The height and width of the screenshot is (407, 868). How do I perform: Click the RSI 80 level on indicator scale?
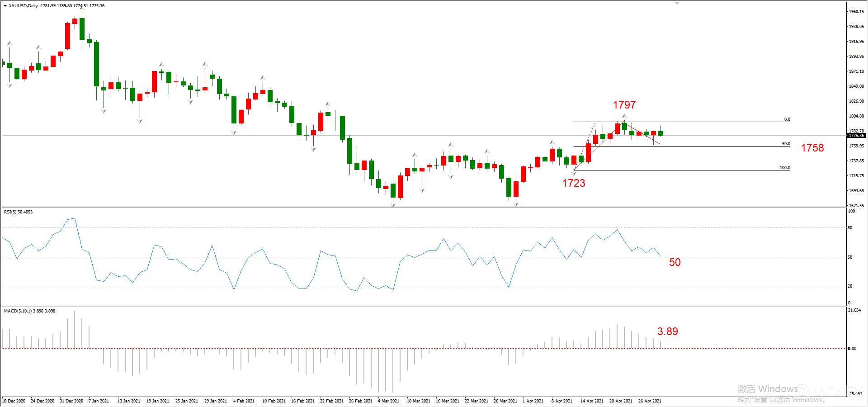click(850, 228)
